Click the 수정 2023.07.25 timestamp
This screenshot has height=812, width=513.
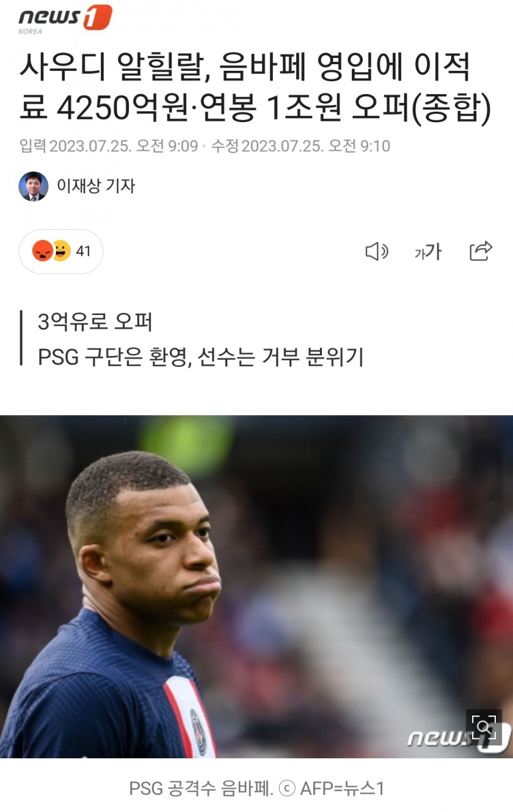[x=300, y=146]
